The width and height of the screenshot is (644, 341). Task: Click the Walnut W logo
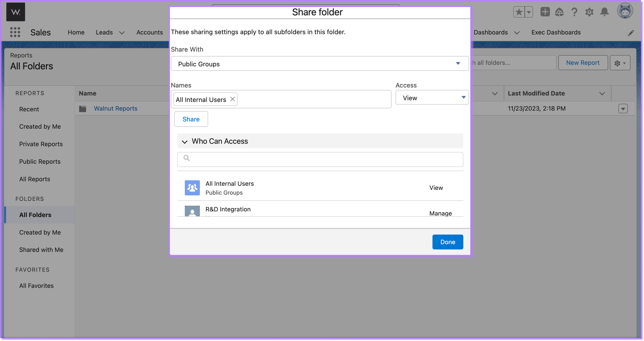[x=16, y=12]
